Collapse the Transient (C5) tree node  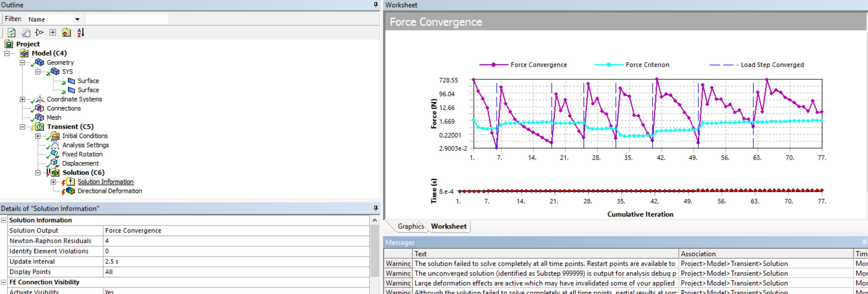pyautogui.click(x=22, y=127)
